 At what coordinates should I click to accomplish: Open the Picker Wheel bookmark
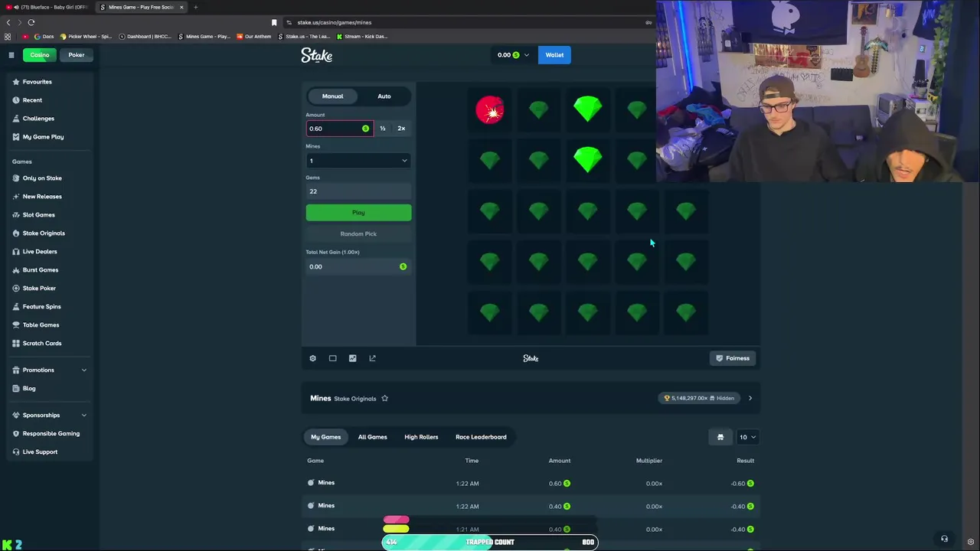tap(86, 36)
